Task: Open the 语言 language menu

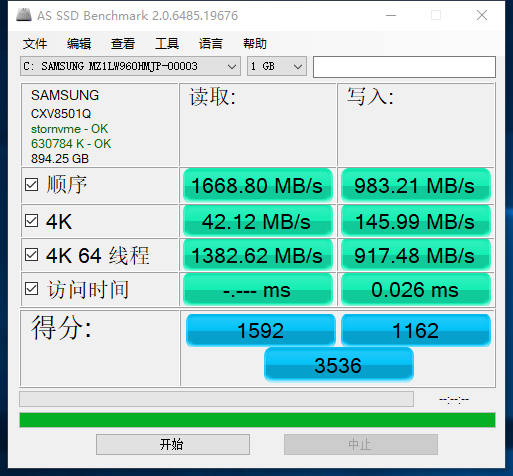Action: (x=211, y=44)
